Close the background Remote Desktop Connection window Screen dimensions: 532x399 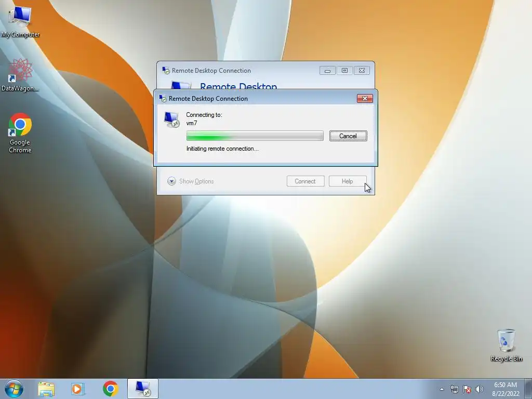(x=362, y=71)
